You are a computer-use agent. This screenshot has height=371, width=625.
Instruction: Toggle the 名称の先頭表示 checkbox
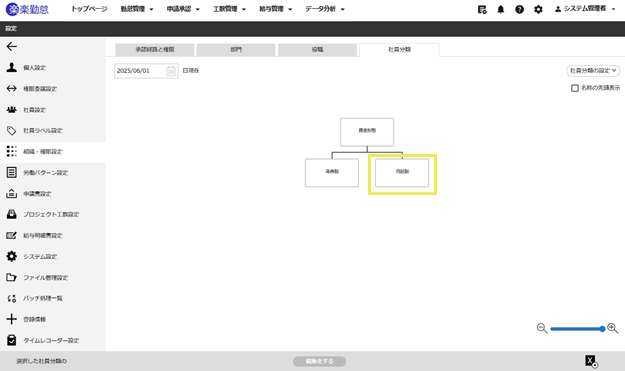pos(575,88)
